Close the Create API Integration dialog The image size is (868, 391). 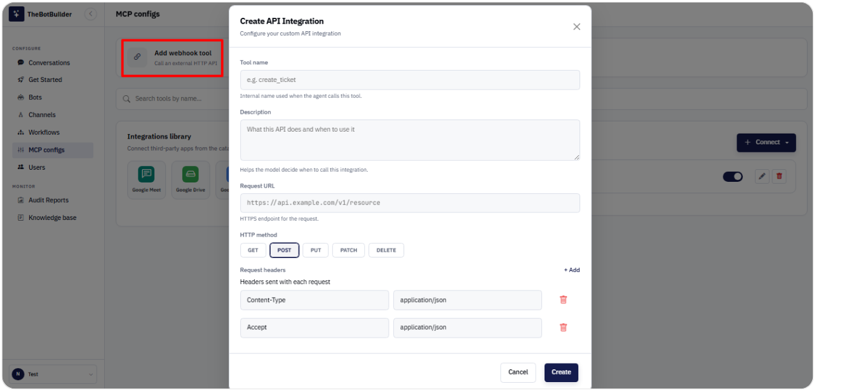[x=577, y=27]
